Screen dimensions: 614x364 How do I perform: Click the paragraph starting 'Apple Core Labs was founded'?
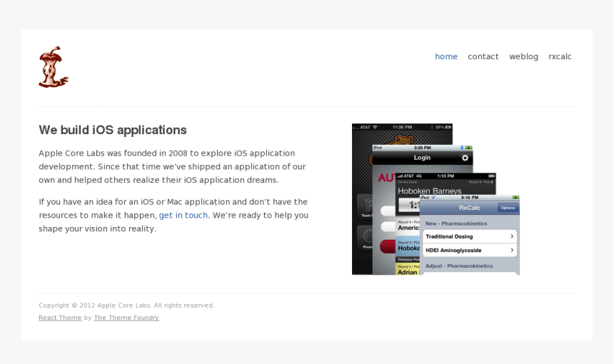(x=172, y=166)
